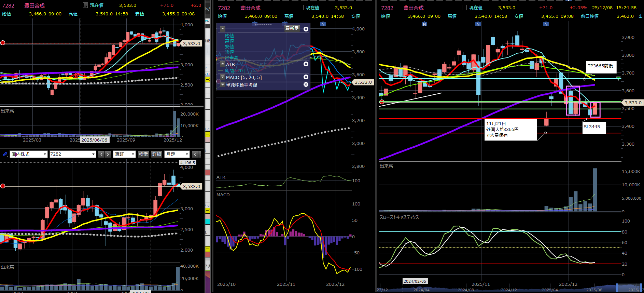Viewport: 644px width, 293px height.
Task: Close the indicator legend panel with the top X
Action: click(306, 29)
